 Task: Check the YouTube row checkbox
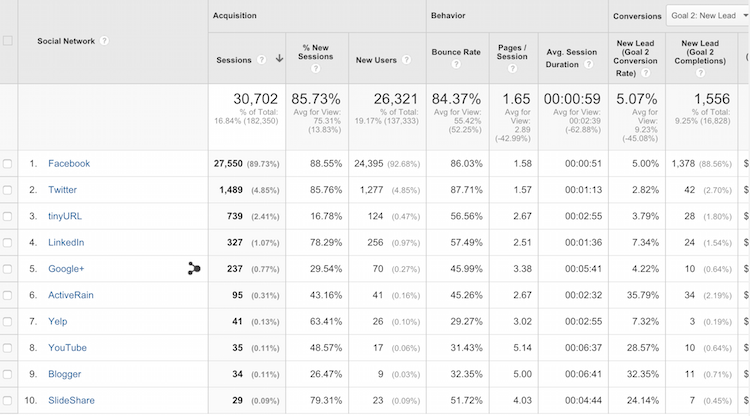pyautogui.click(x=8, y=348)
